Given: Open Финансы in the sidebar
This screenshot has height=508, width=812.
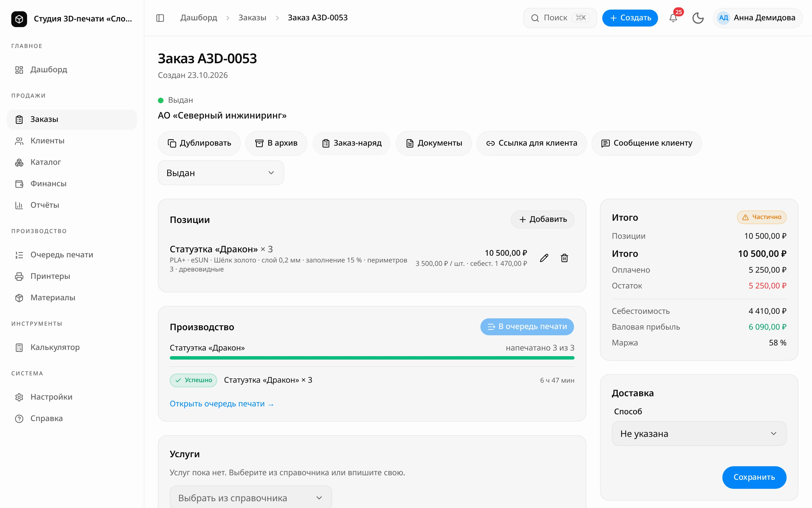Looking at the screenshot, I should click(72, 183).
